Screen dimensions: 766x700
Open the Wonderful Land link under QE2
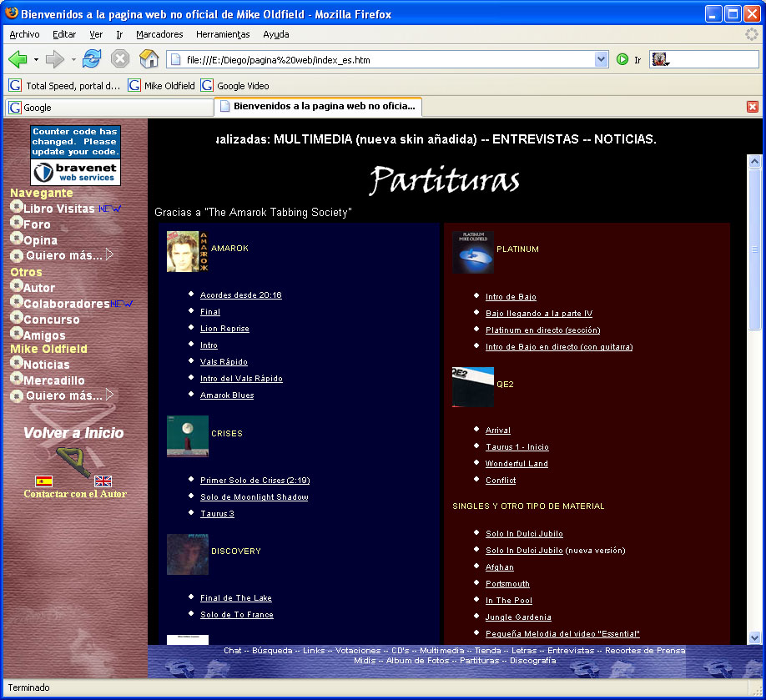click(x=517, y=464)
